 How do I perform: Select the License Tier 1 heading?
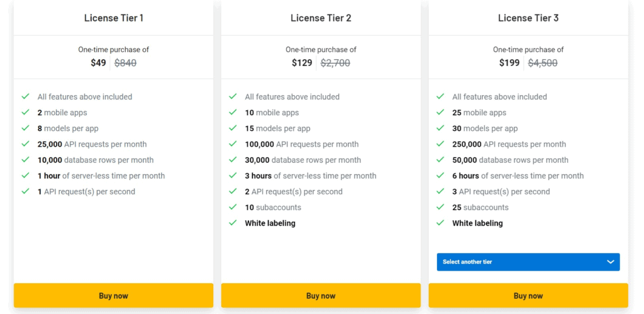(114, 18)
